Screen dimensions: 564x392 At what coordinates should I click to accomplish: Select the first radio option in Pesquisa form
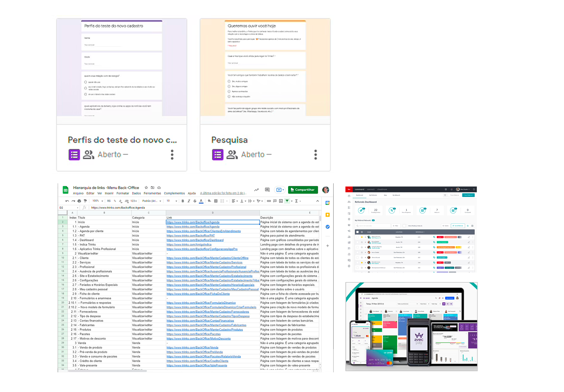(x=229, y=81)
